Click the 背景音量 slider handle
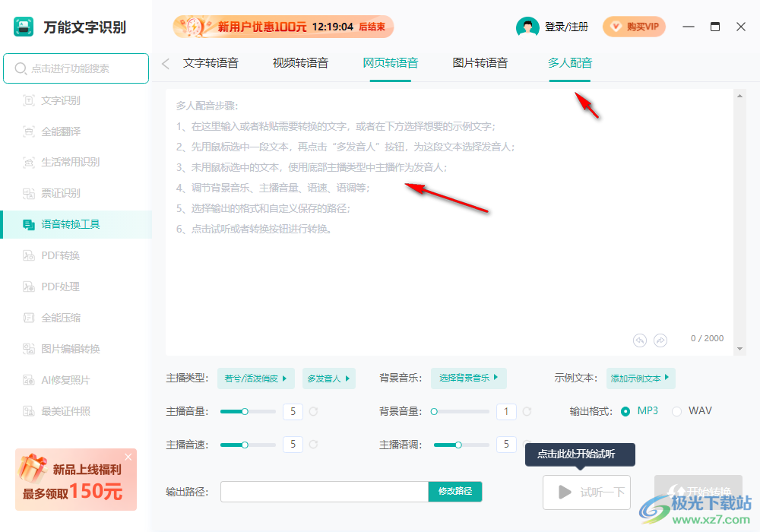The width and height of the screenshot is (760, 532). (x=434, y=411)
